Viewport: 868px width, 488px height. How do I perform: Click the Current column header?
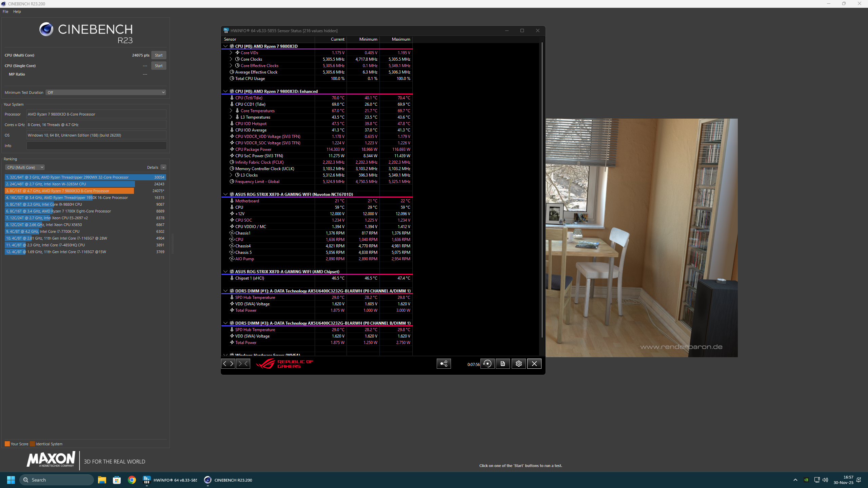click(x=331, y=39)
